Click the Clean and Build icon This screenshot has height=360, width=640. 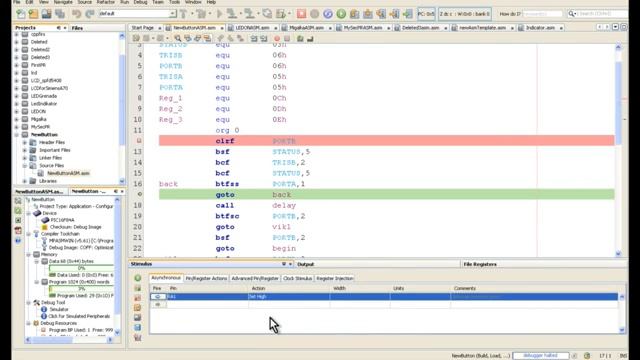[202, 14]
